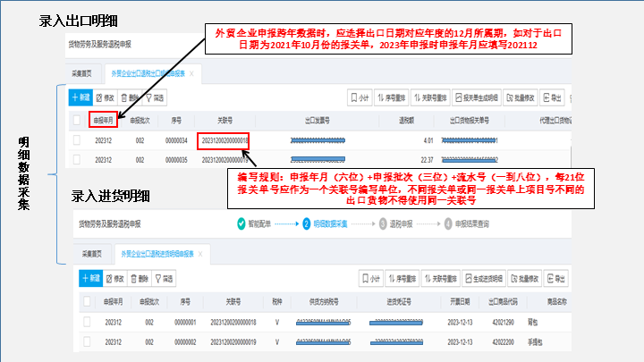
Task: Click 开票日期 2023-12-13 in purchase row 00000001
Action: (x=460, y=322)
